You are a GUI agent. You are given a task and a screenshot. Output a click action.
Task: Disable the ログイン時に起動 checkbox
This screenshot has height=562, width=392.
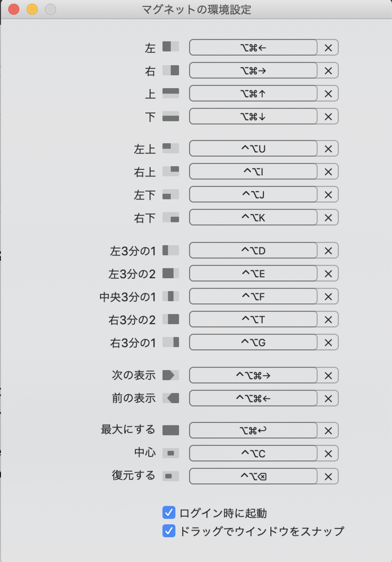click(168, 513)
